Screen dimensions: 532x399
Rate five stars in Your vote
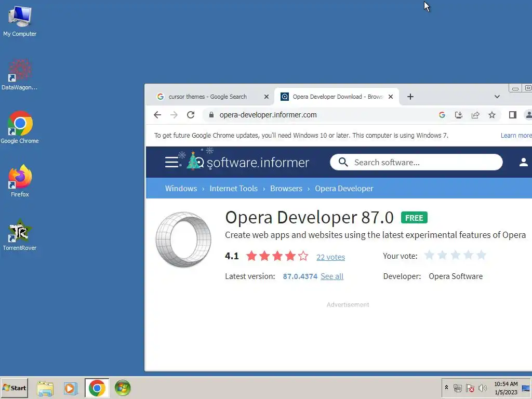pyautogui.click(x=481, y=255)
